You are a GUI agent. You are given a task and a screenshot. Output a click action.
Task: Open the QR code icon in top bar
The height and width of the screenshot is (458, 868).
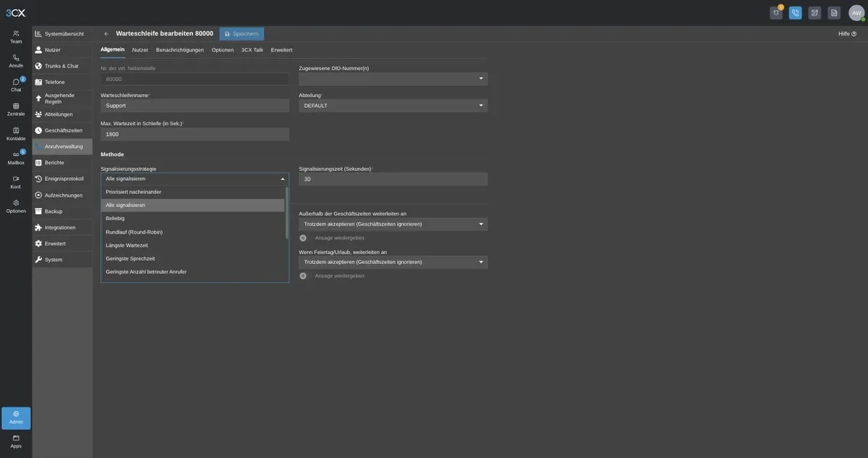click(814, 13)
